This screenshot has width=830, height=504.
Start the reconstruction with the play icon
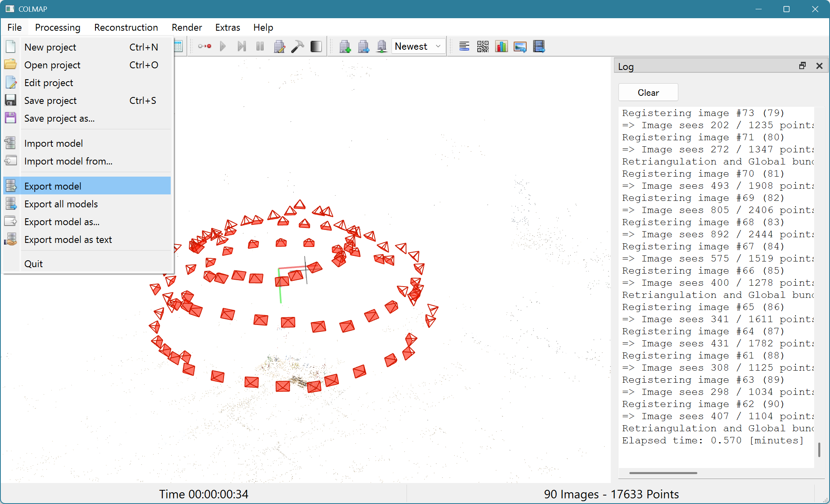(x=223, y=46)
